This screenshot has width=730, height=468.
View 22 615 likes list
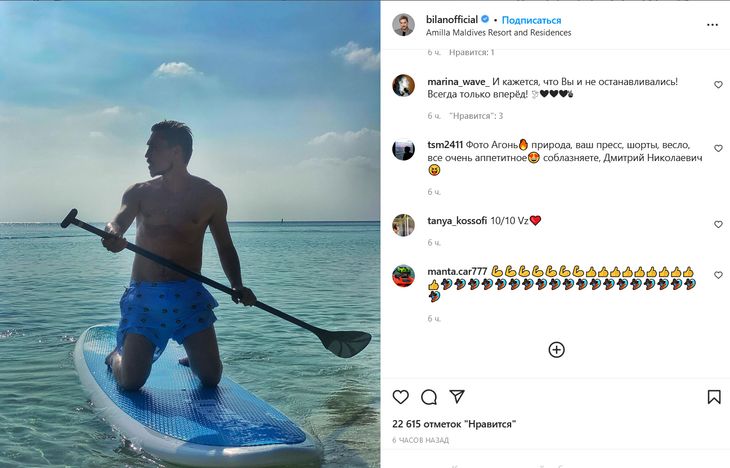[x=454, y=424]
